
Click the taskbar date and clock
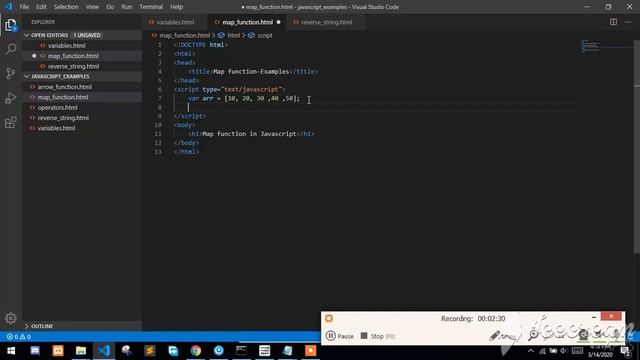(600, 351)
